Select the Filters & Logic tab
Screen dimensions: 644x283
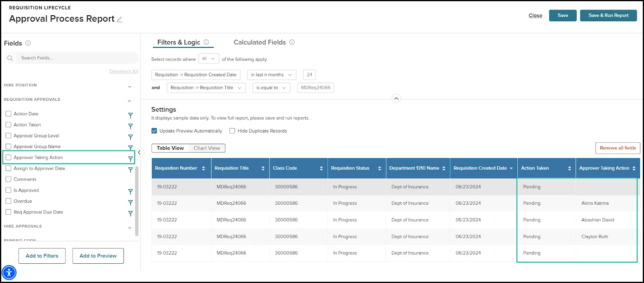(179, 42)
